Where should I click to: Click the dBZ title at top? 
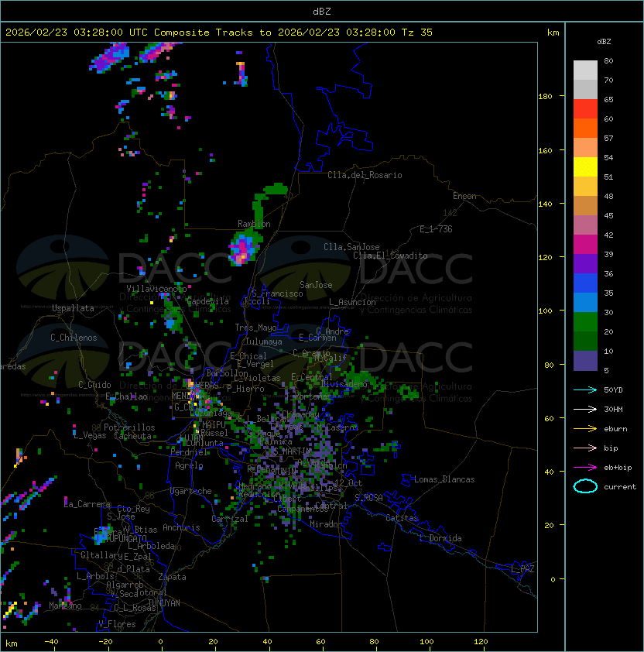click(x=322, y=12)
